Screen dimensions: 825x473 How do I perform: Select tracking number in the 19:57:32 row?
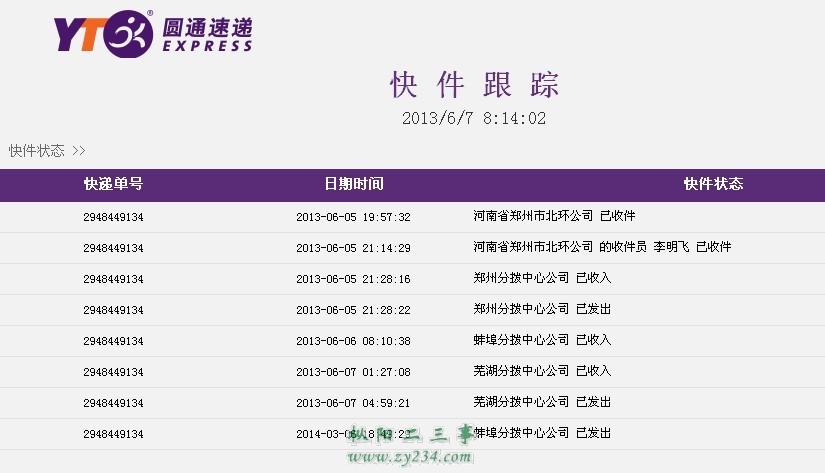113,217
